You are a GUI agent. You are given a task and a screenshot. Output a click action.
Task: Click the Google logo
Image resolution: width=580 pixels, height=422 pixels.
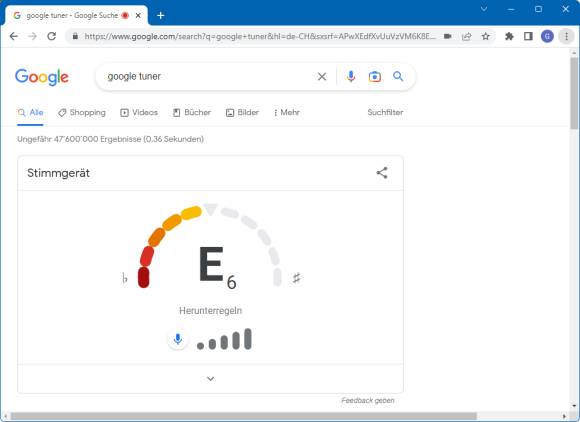(42, 77)
